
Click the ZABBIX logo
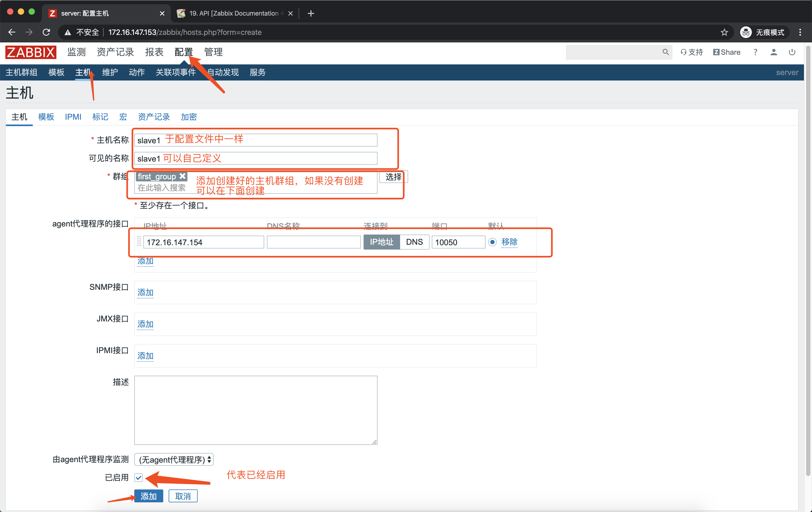coord(31,52)
